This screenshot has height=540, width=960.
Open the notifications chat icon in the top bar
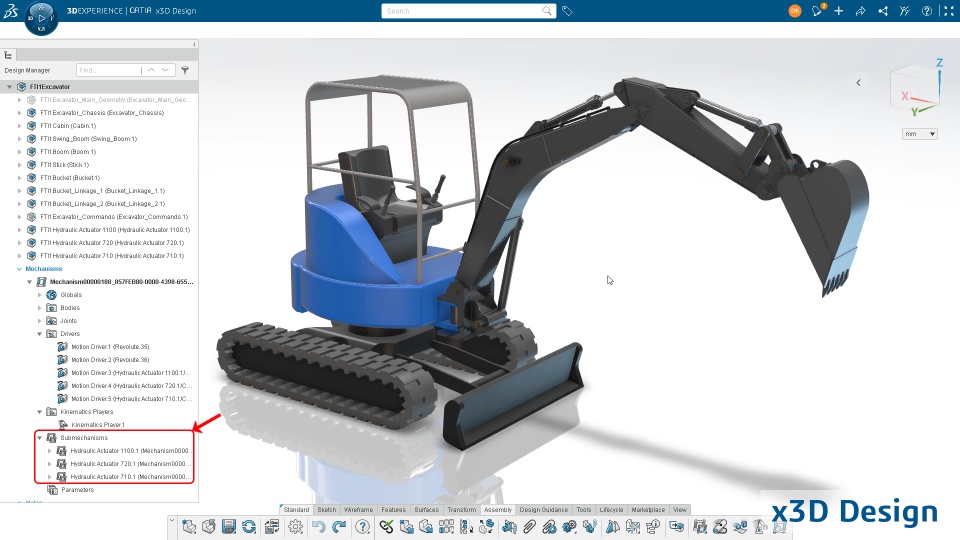pos(817,11)
